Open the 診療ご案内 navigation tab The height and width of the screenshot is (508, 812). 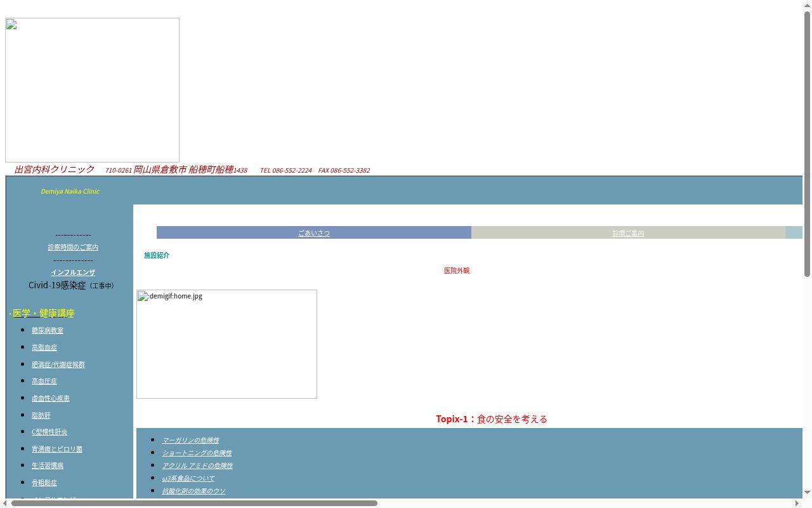point(628,233)
